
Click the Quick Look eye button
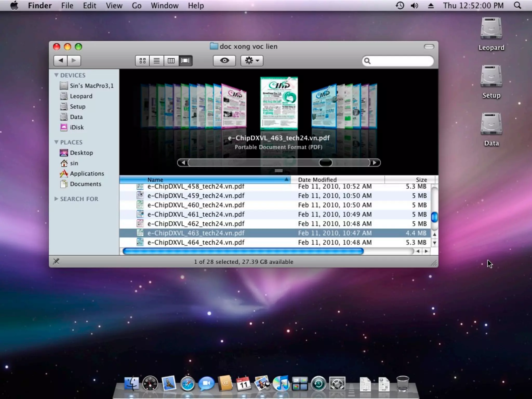(224, 61)
